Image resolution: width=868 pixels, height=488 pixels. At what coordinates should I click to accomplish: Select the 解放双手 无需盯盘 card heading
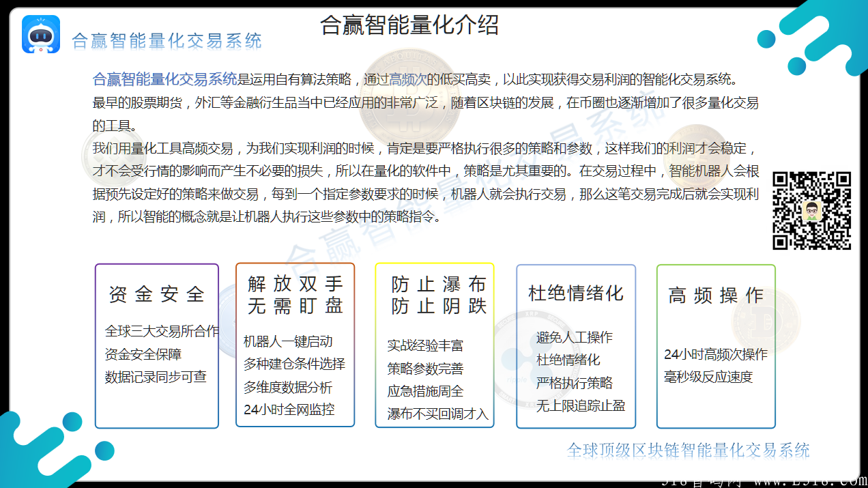click(x=295, y=295)
